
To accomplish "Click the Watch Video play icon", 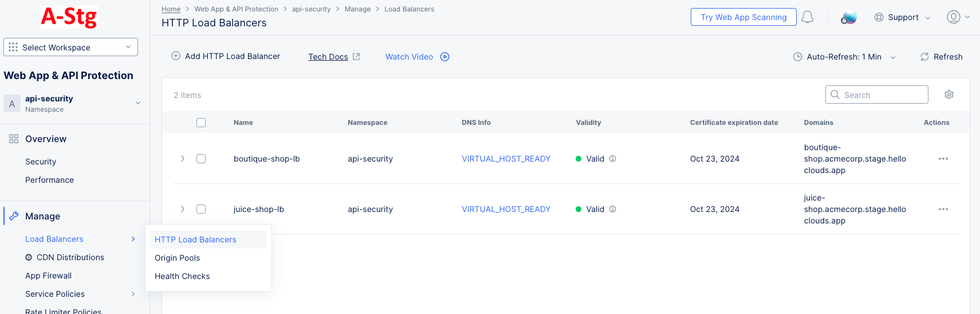I will coord(444,57).
